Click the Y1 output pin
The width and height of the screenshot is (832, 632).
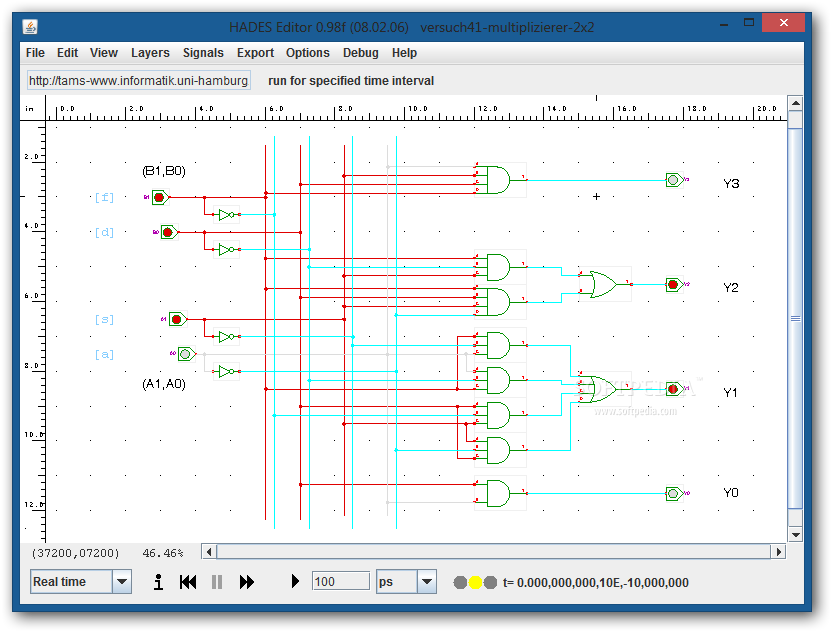(x=674, y=389)
